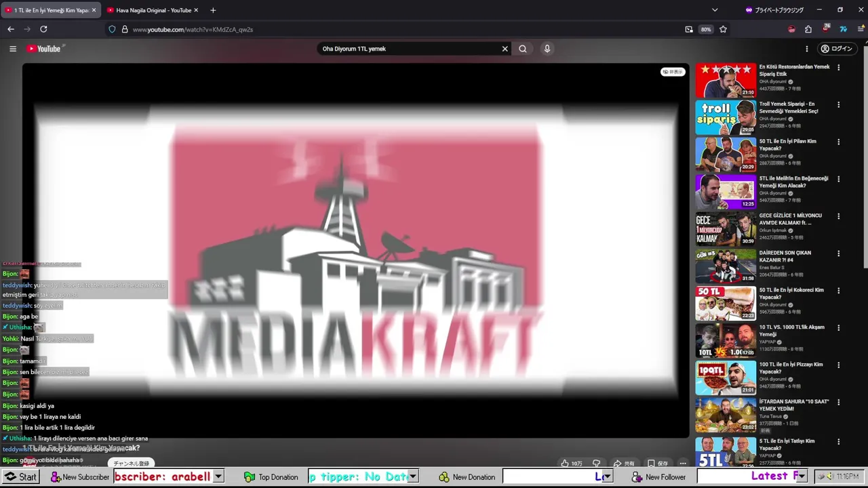Clear the search box with the X
868x488 pixels.
point(505,49)
